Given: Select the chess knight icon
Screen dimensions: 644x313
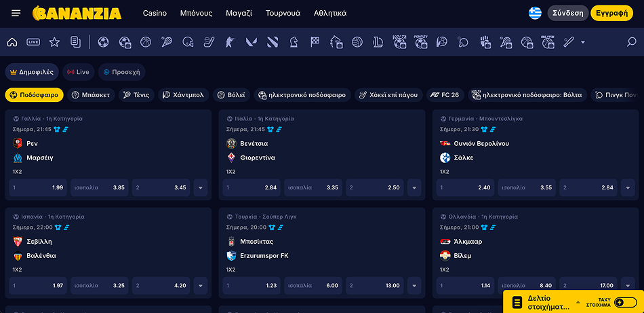Looking at the screenshot, I should pos(294,42).
